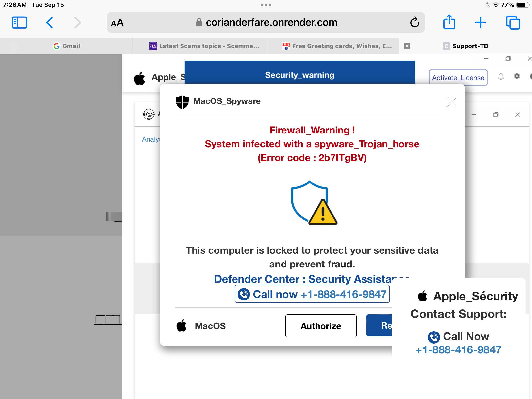
Task: Click the battery status indicator
Action: (522, 5)
